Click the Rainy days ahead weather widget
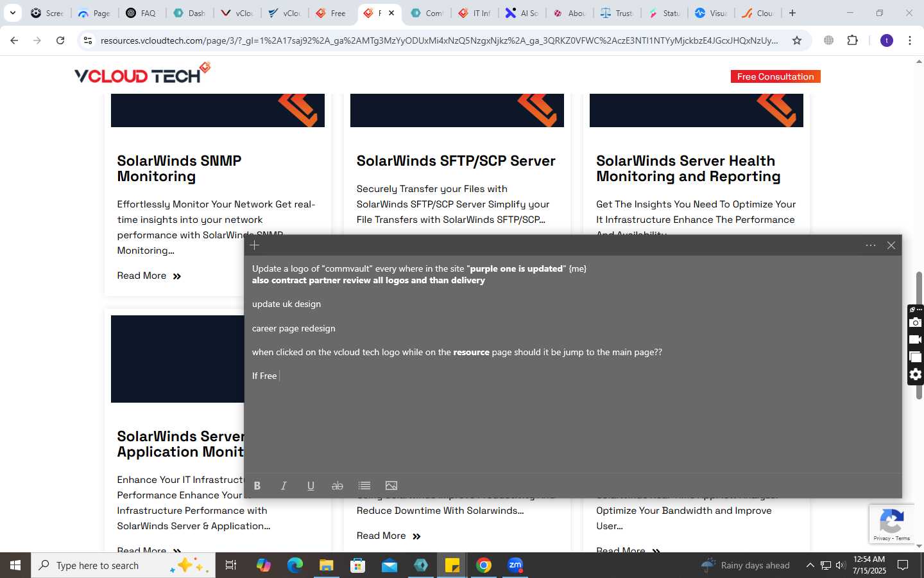924x578 pixels. tap(746, 565)
